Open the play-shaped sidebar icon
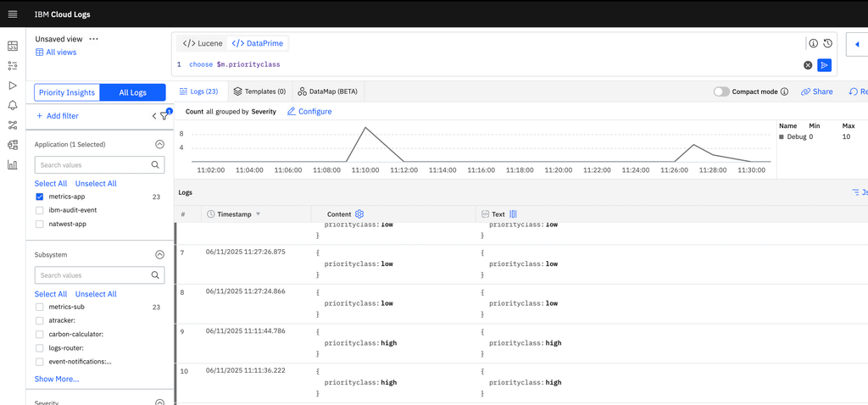The width and height of the screenshot is (868, 405). [x=13, y=86]
